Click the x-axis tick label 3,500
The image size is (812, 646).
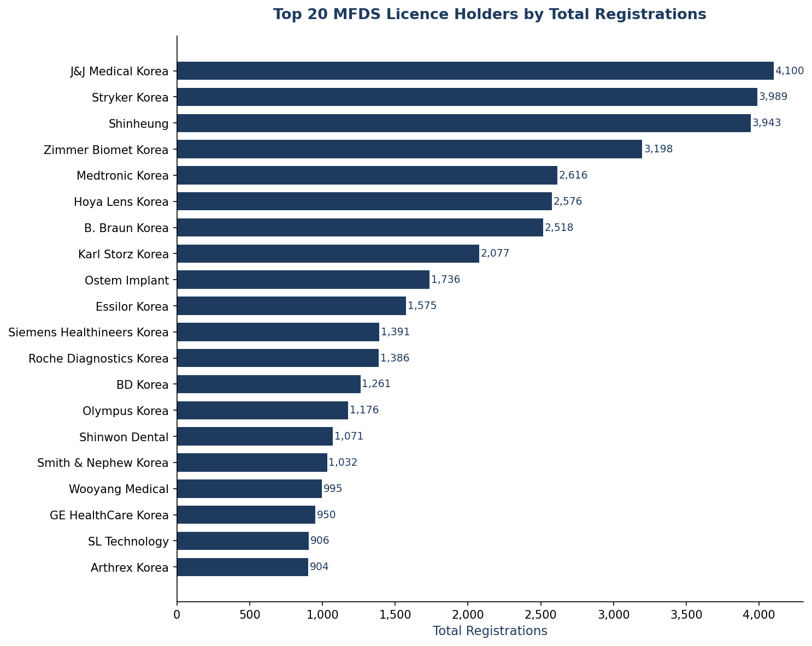coord(686,615)
